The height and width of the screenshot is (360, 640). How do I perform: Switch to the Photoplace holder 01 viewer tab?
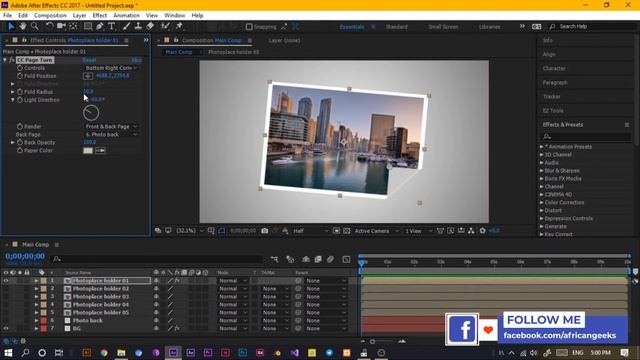(233, 52)
